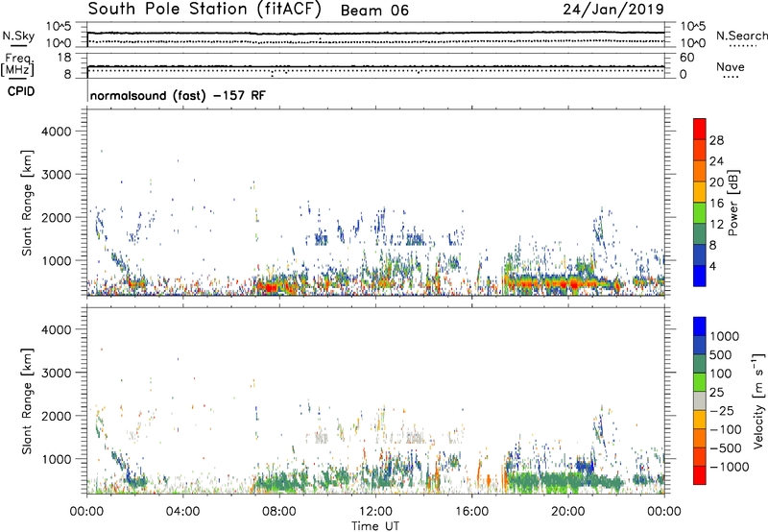Screen dimensions: 768x532
Task: Click the 'Freq. [MHz]' axis label
Action: 17,65
